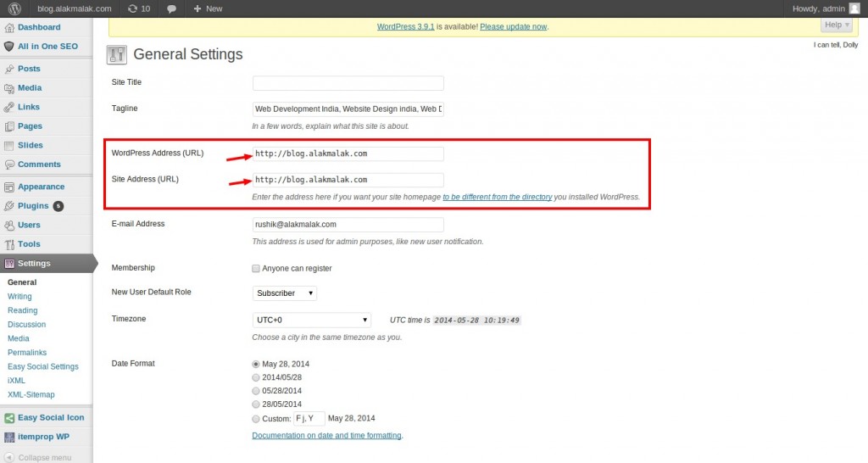Select the Custom date format radio
Viewport: 868px width, 463px height.
click(x=256, y=419)
